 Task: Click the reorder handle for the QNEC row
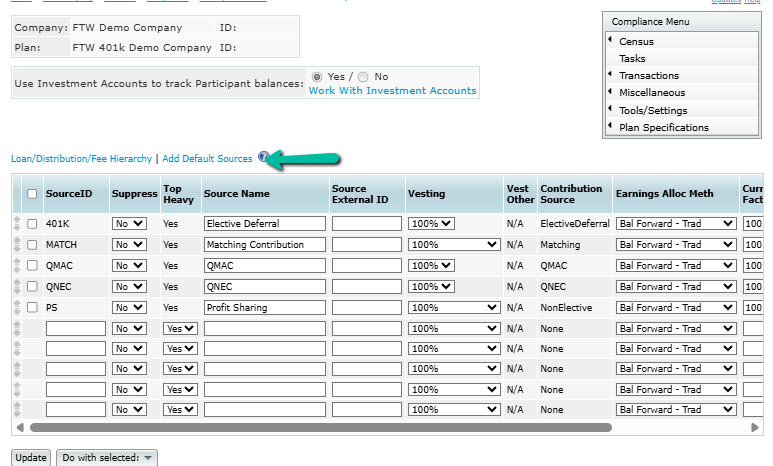tap(17, 287)
